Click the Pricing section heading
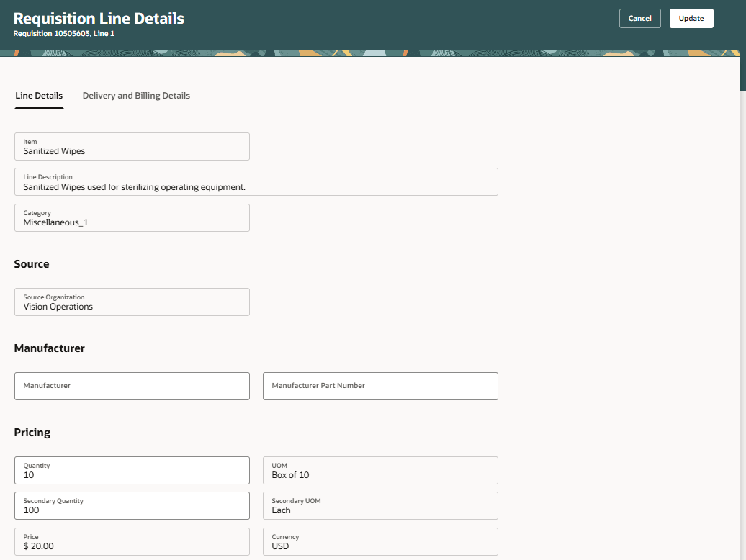Viewport: 746px width, 560px height. click(x=32, y=432)
